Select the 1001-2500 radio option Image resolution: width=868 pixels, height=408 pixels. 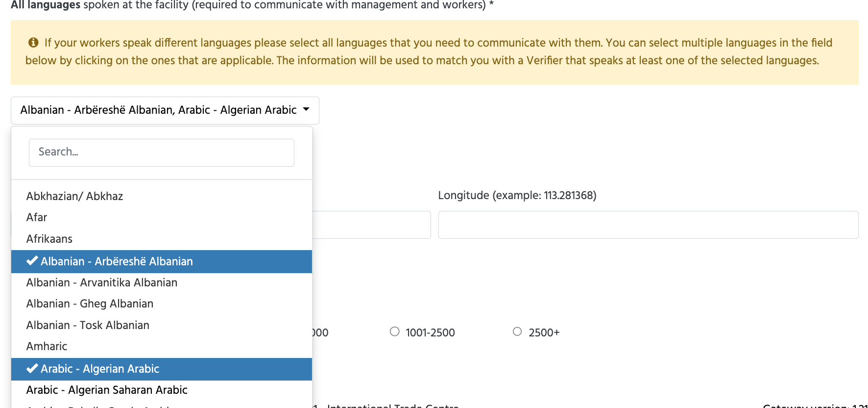click(395, 331)
